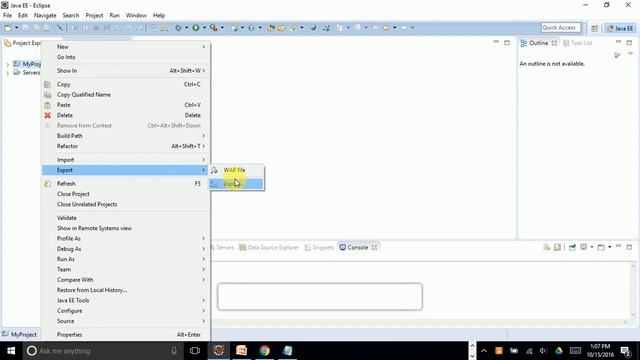Select Properties in context menu
The width and height of the screenshot is (640, 360).
(127, 335)
